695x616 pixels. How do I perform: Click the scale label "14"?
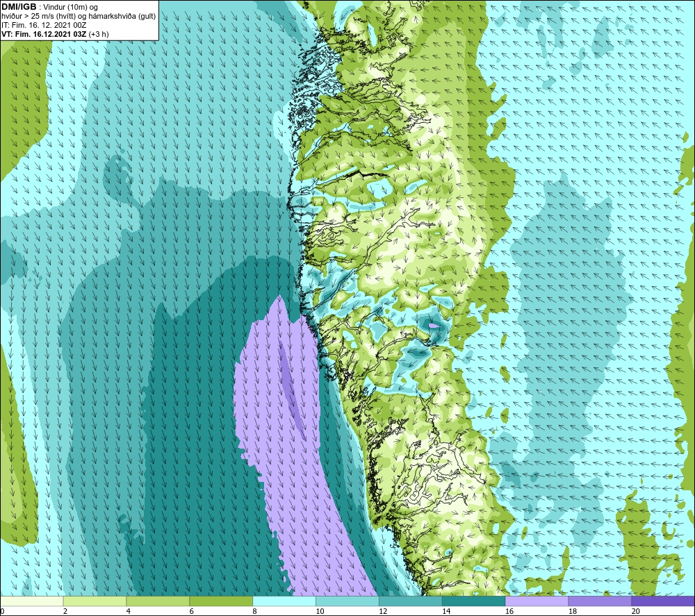446,611
